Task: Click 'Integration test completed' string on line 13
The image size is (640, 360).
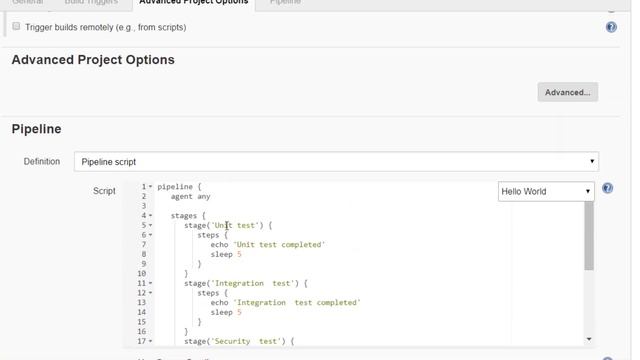Action: pyautogui.click(x=297, y=303)
